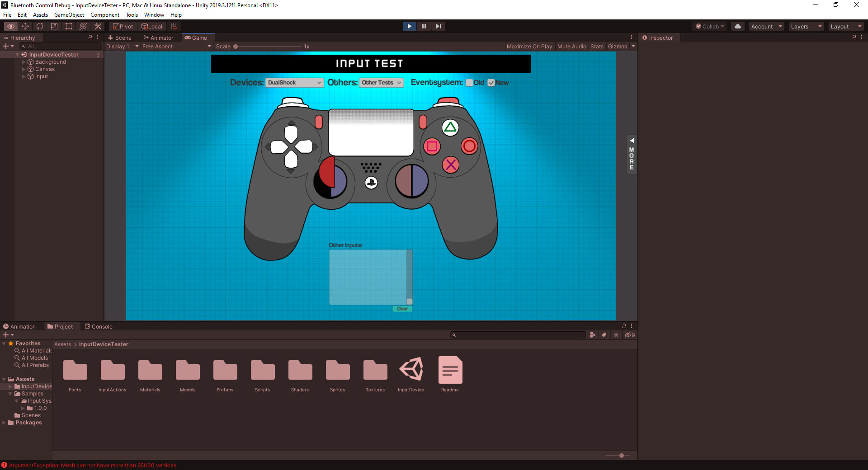Open the Free Aspect dropdown
The height and width of the screenshot is (470, 868).
tap(176, 47)
